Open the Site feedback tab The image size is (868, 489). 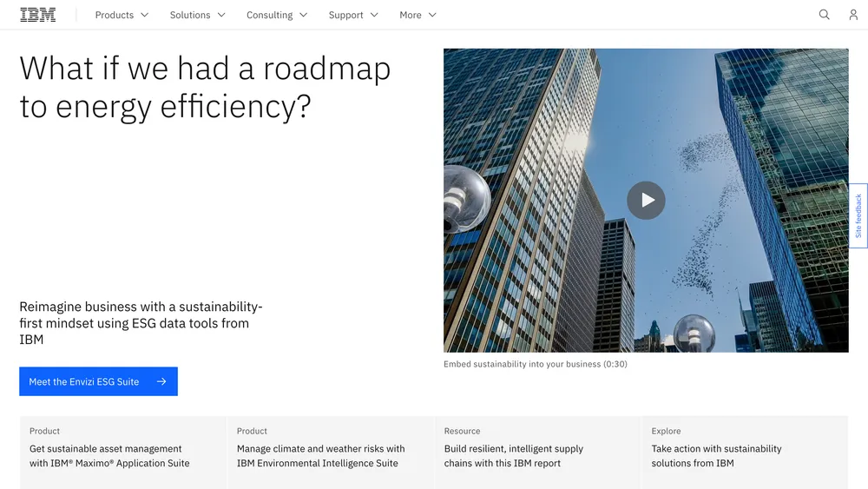[x=858, y=215]
